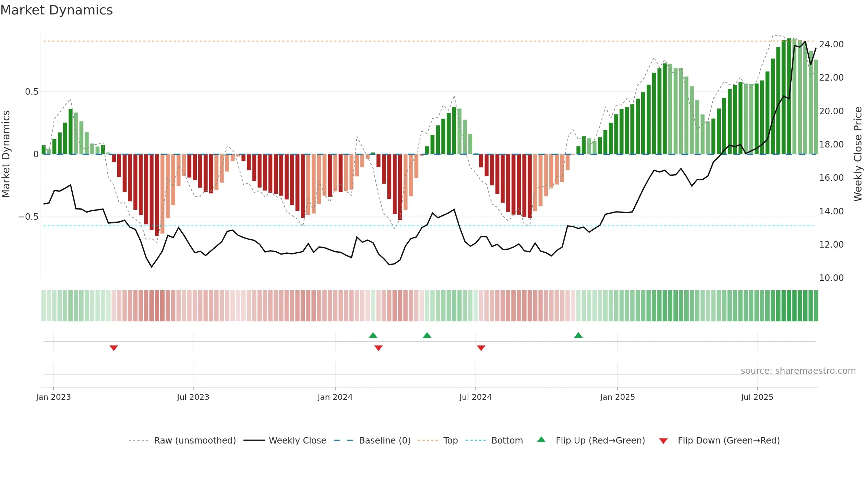Toggle Flip Down (Green→Red) legend entry
Image resolution: width=868 pixels, height=488 pixels.
click(x=719, y=440)
